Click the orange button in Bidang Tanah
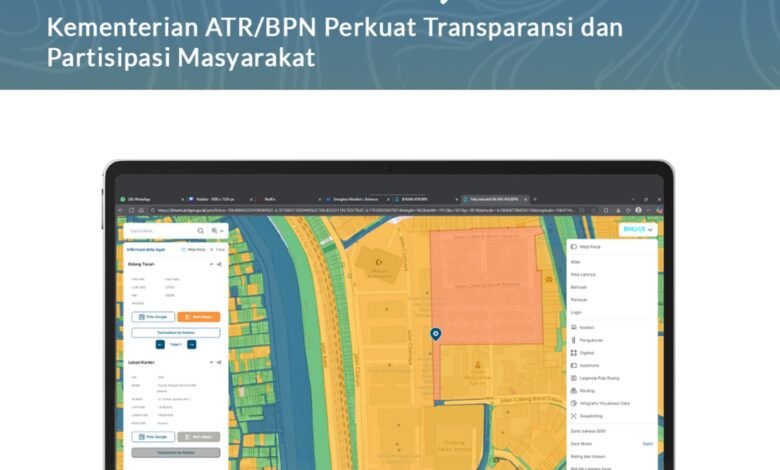The height and width of the screenshot is (470, 780). 198,317
